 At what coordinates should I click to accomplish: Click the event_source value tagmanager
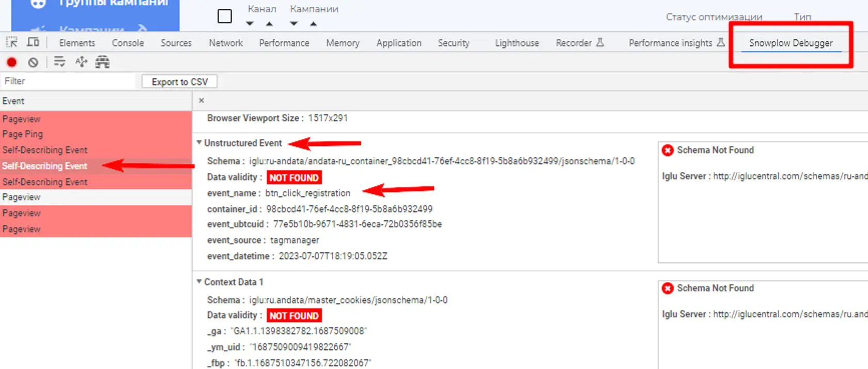(x=295, y=240)
